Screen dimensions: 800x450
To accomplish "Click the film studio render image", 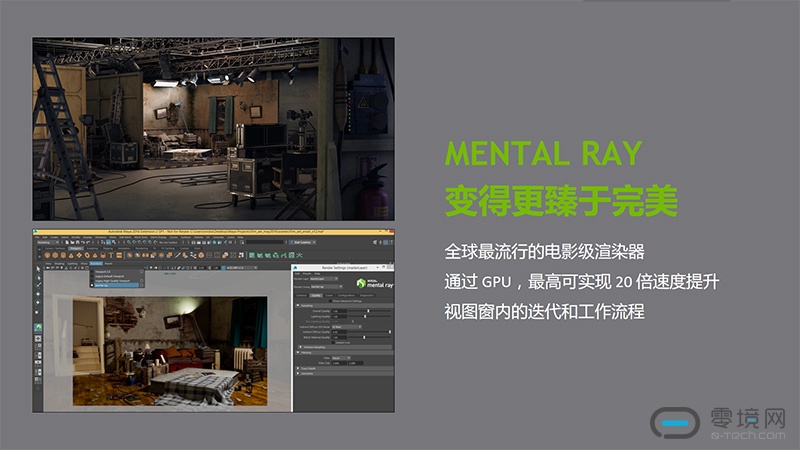I will pos(213,129).
